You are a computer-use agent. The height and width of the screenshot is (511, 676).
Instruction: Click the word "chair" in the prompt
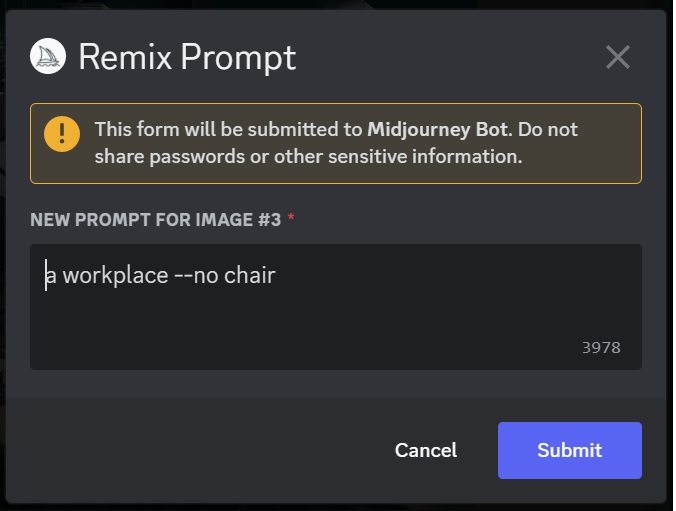coord(249,275)
